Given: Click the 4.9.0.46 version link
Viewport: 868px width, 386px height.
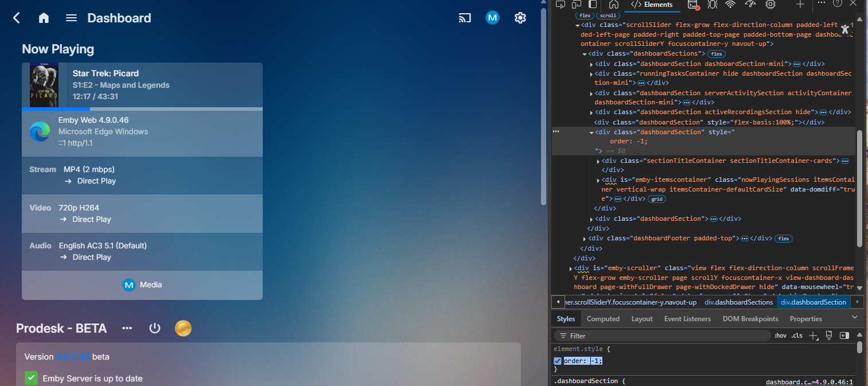Looking at the screenshot, I should pos(73,357).
